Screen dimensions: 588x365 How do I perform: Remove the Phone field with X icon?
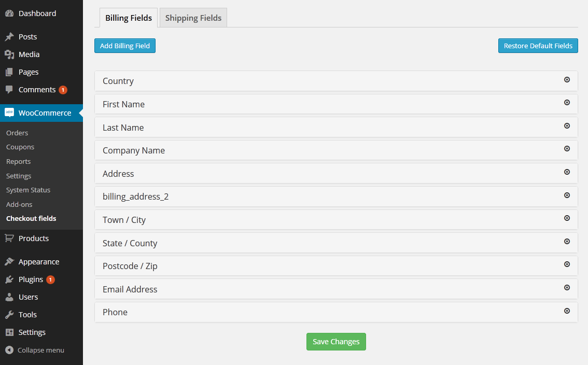567,311
